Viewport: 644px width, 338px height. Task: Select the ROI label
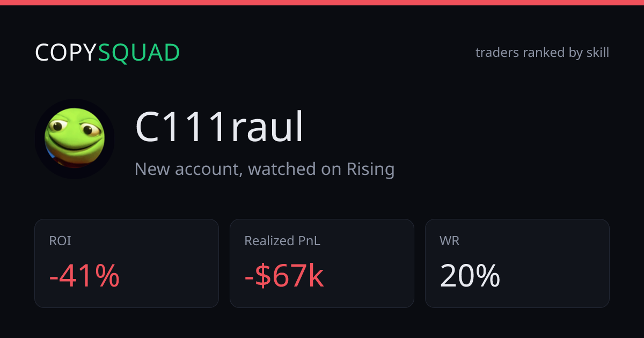60,241
